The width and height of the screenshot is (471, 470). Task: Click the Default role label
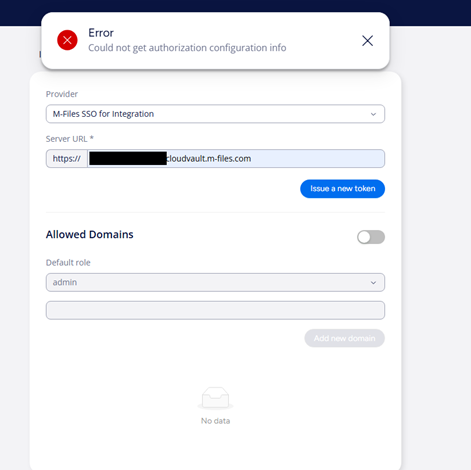click(x=68, y=263)
